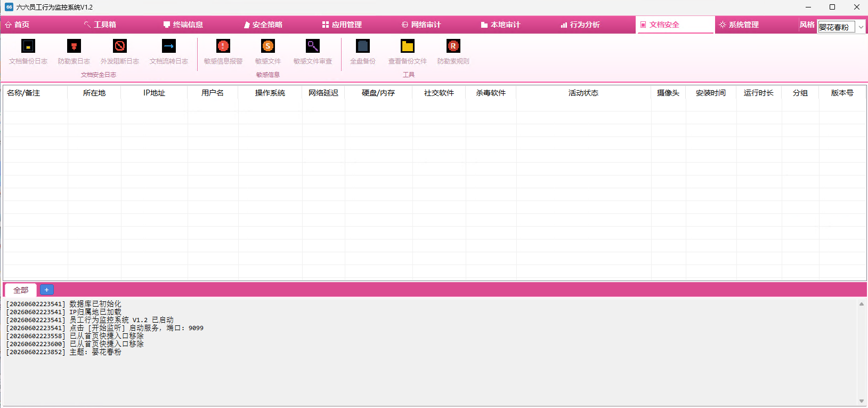The image size is (868, 408).
Task: Switch to 网络审计 tab
Action: [x=421, y=25]
